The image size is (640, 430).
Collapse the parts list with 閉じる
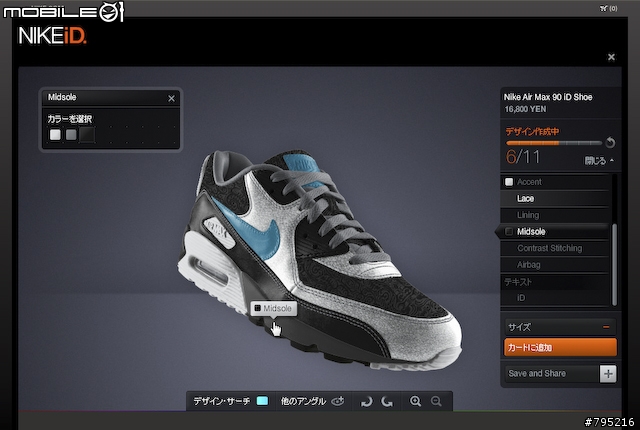(x=599, y=161)
